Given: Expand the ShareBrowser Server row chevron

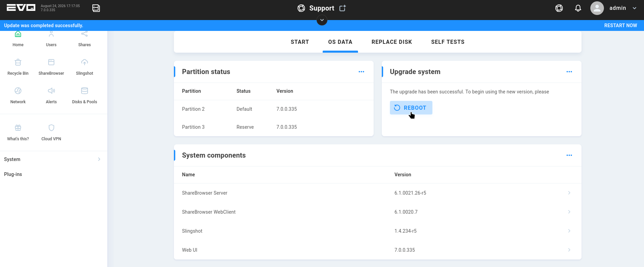Looking at the screenshot, I should pyautogui.click(x=569, y=193).
